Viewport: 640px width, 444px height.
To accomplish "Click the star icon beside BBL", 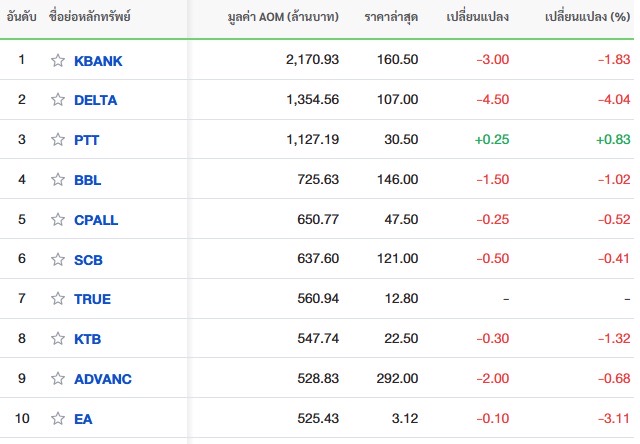I will (x=58, y=180).
